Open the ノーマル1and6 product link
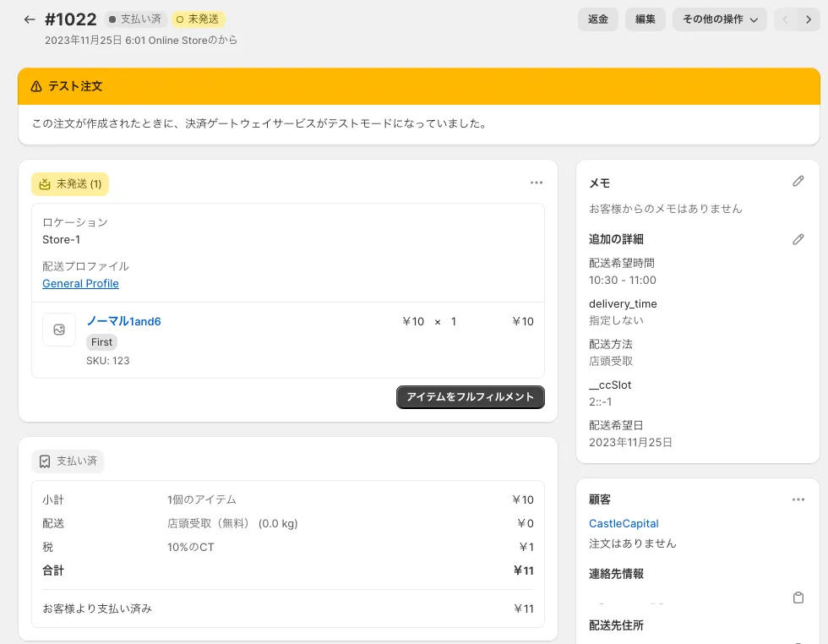 pos(125,321)
